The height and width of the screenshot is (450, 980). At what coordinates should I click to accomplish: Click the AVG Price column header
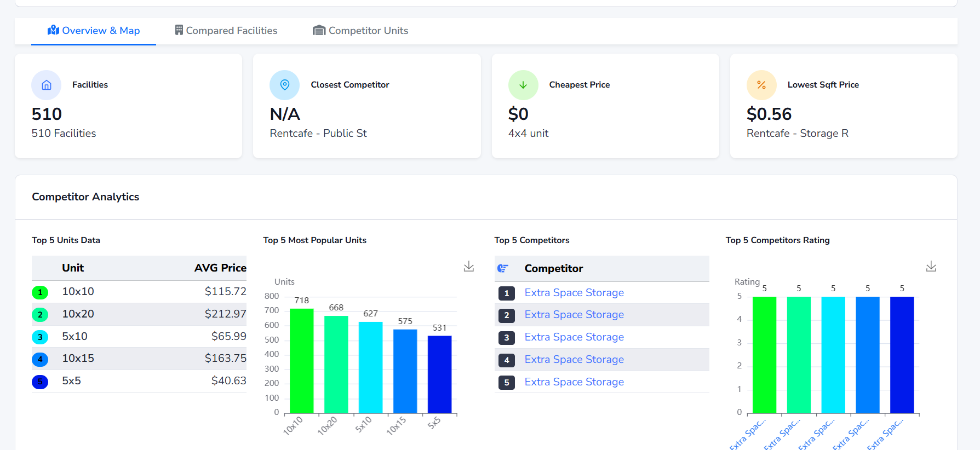coord(220,268)
